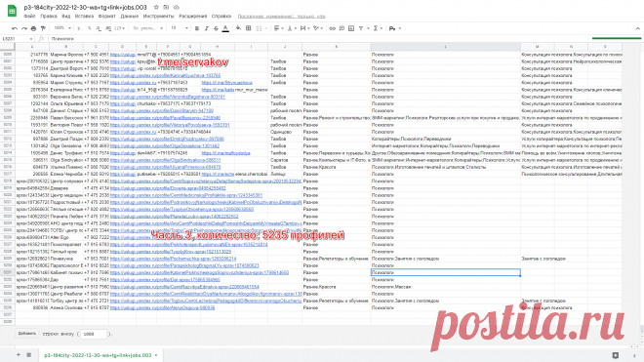Insert a chart from the toolbar

351,28
